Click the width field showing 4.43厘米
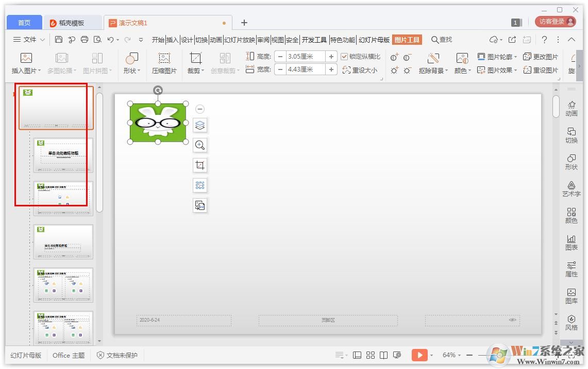588x369 pixels. [x=306, y=69]
